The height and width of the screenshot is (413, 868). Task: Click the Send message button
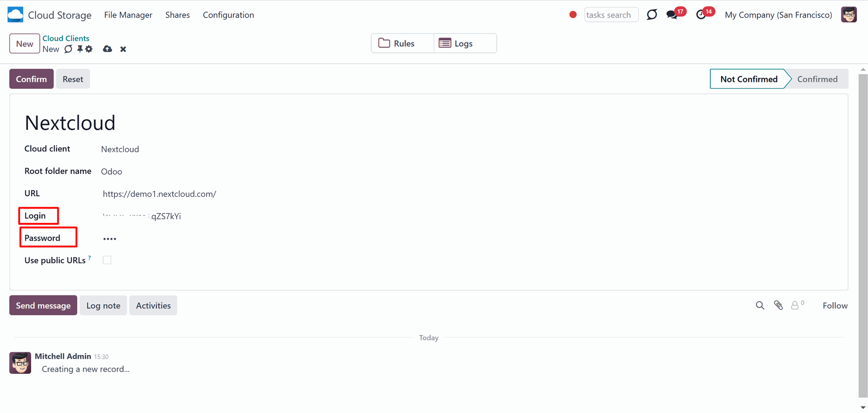pyautogui.click(x=43, y=305)
